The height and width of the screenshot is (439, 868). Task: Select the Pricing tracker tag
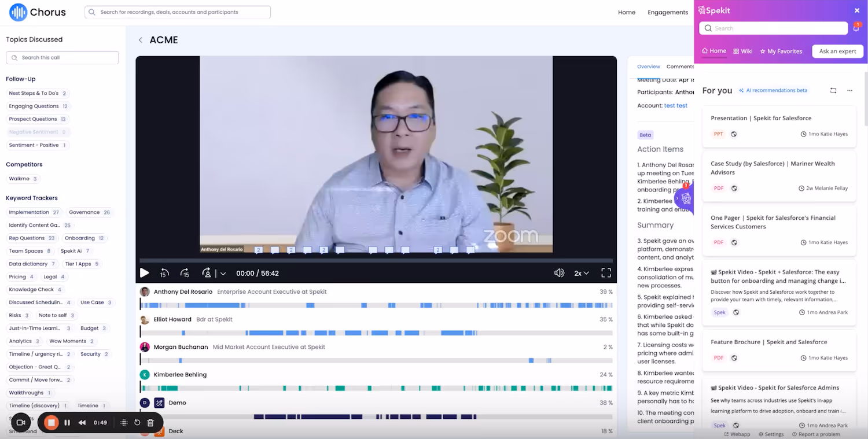pyautogui.click(x=21, y=277)
